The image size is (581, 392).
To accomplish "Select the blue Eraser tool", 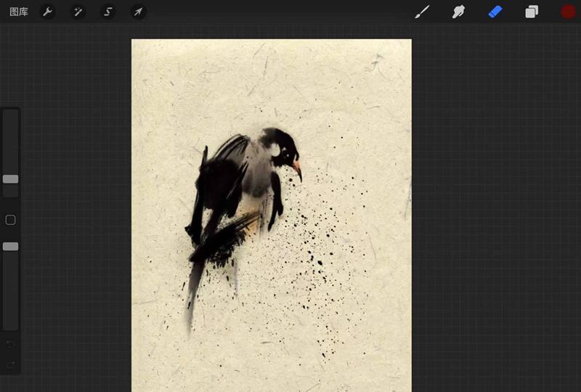I will [495, 12].
